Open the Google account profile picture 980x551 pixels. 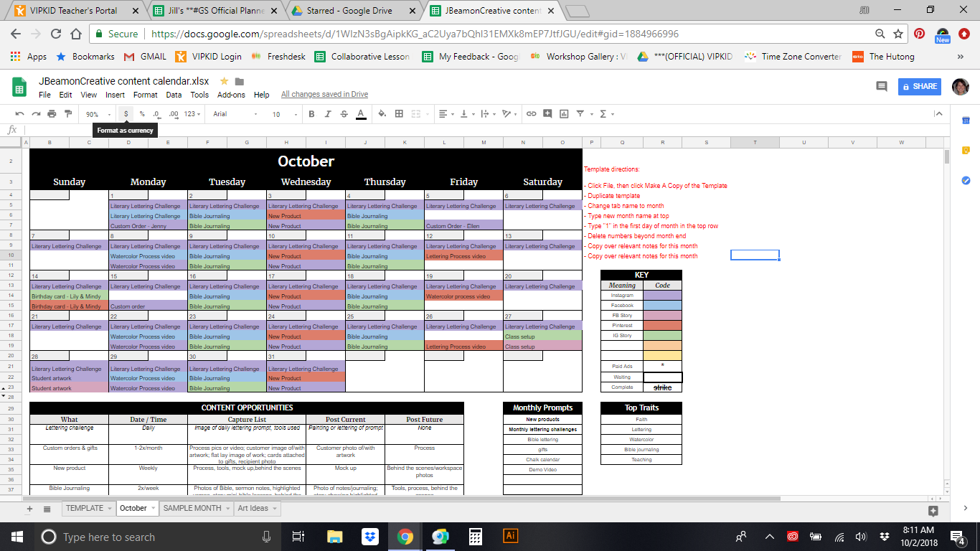coord(961,86)
